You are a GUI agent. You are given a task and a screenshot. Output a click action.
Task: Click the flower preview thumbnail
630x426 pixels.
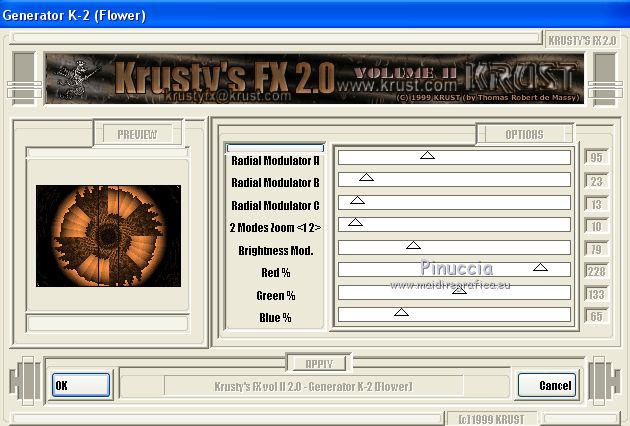108,236
